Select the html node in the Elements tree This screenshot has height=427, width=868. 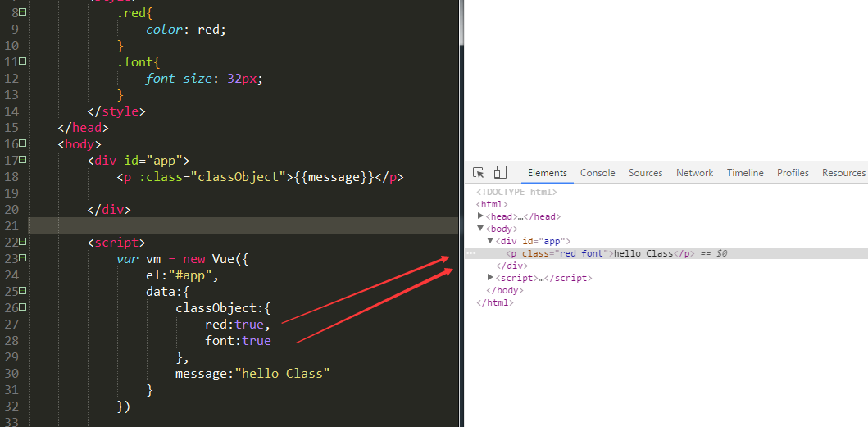(x=492, y=204)
